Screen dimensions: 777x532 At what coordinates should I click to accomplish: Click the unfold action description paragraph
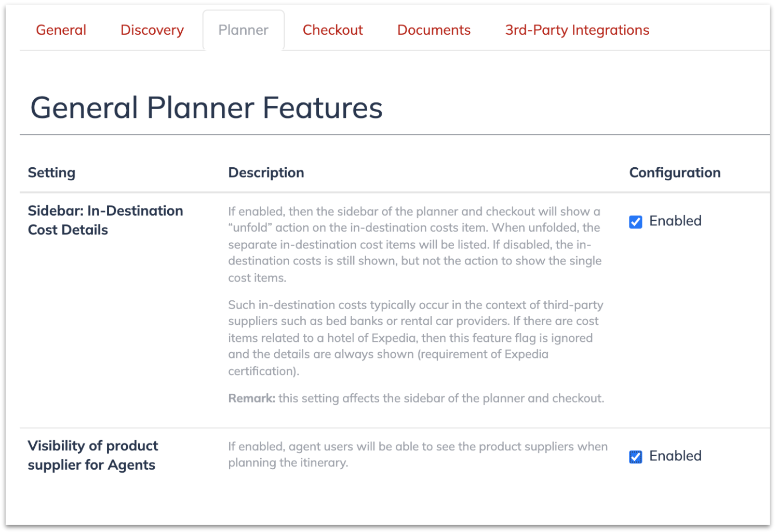point(414,244)
